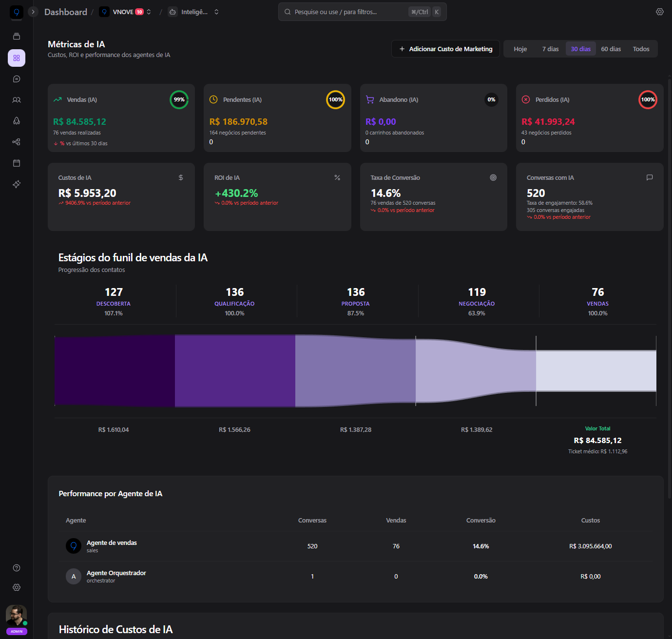
Task: Click the Dashboard breadcrumb link
Action: 66,12
